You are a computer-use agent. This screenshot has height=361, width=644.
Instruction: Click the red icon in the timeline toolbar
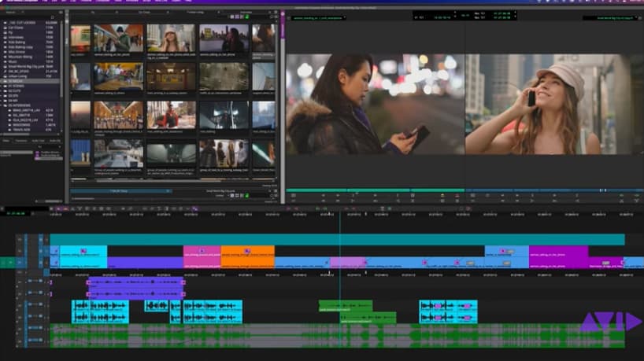tap(65, 208)
